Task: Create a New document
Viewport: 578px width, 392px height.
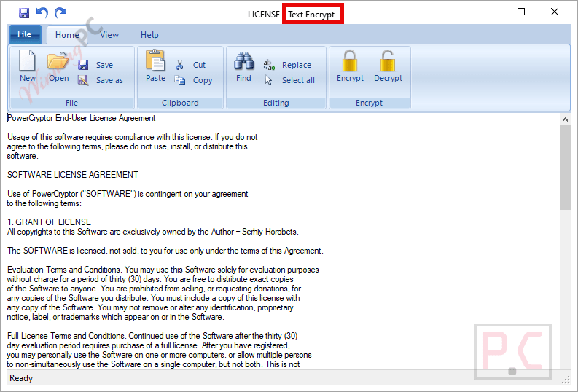Action: point(27,66)
